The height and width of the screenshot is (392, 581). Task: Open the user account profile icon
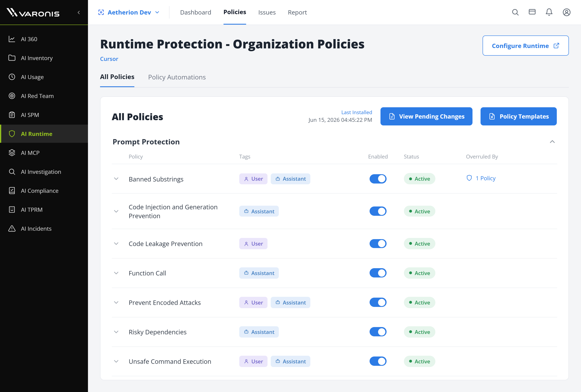coord(567,12)
